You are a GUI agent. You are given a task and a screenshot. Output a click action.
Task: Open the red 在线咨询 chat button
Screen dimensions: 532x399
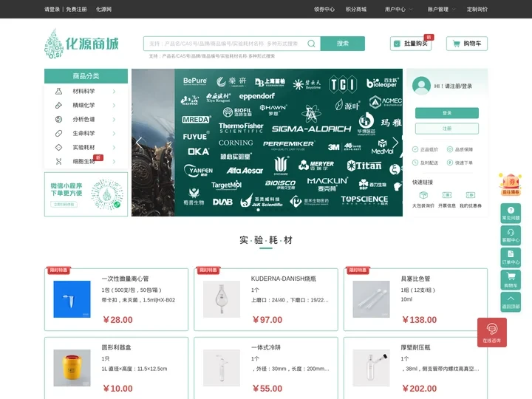point(491,332)
